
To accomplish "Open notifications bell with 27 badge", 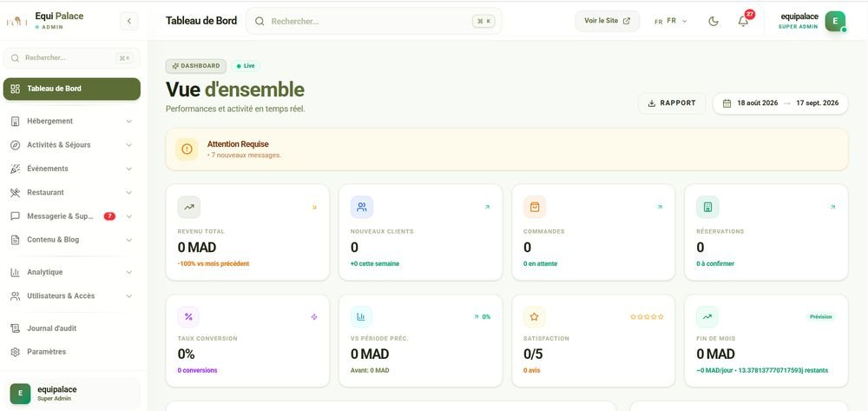I will pos(744,21).
